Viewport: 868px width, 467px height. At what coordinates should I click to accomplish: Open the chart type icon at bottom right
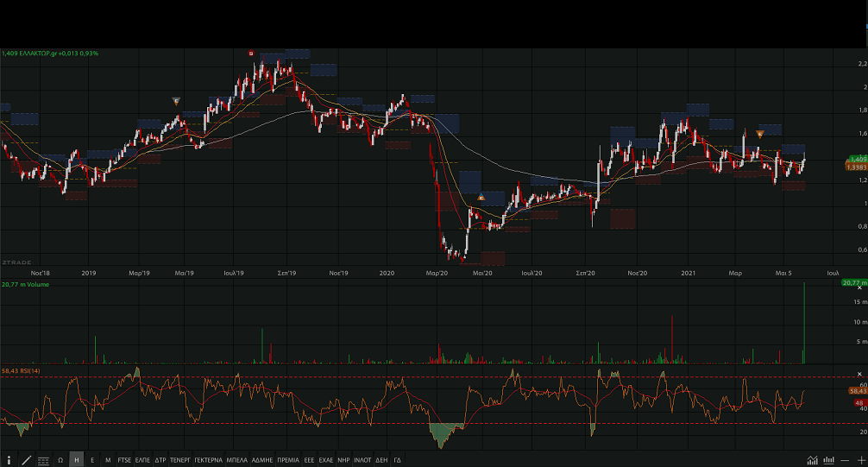click(812, 460)
